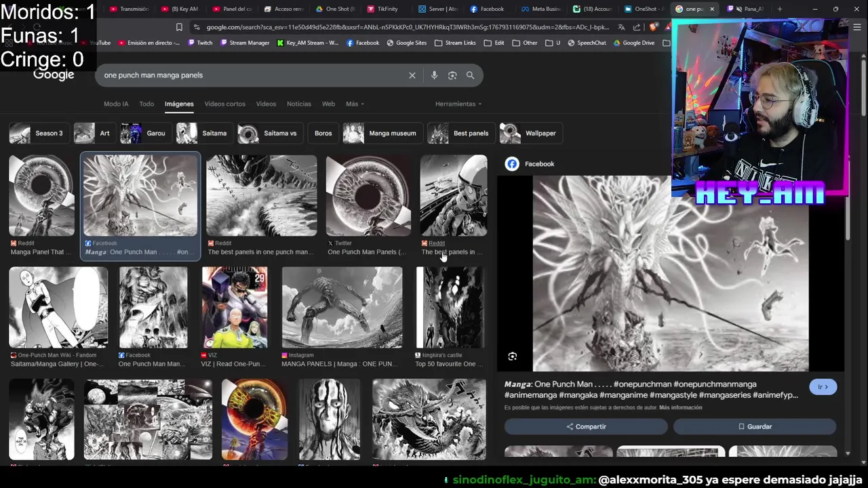
Task: Open the Google Sites bookmark
Action: pos(406,43)
